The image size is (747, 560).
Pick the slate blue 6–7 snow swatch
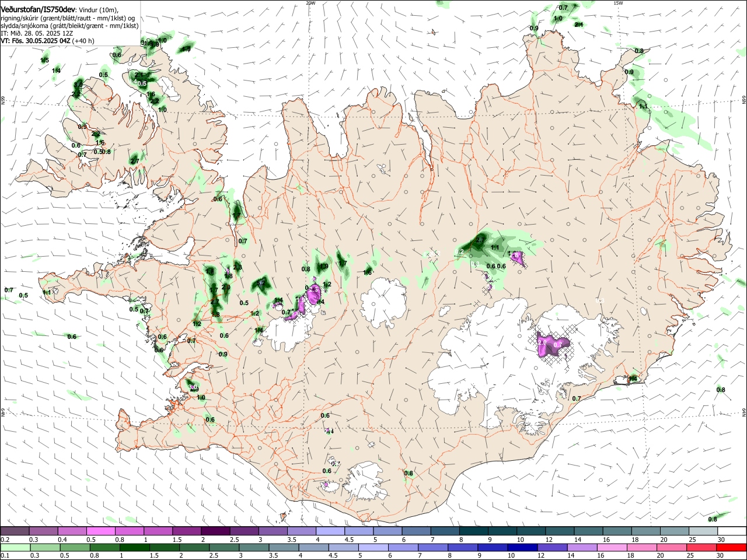point(416,531)
